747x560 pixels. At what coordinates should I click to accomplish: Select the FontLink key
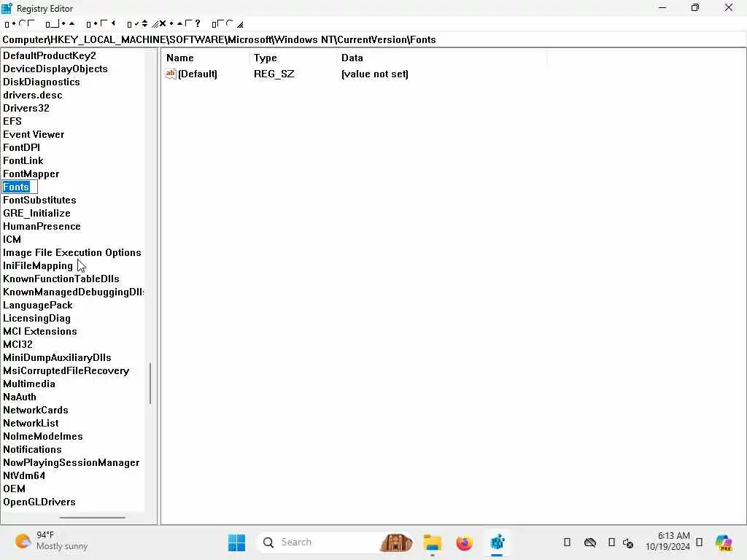pyautogui.click(x=23, y=160)
